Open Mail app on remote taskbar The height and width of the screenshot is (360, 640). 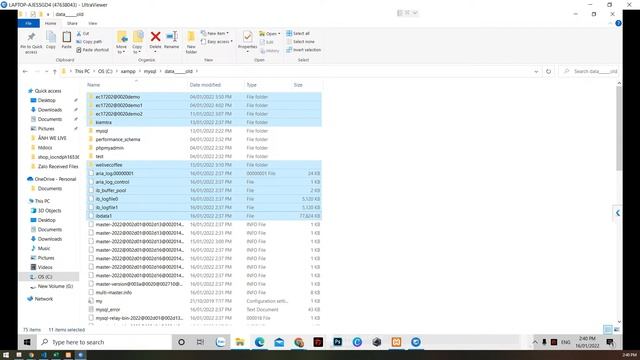click(279, 342)
